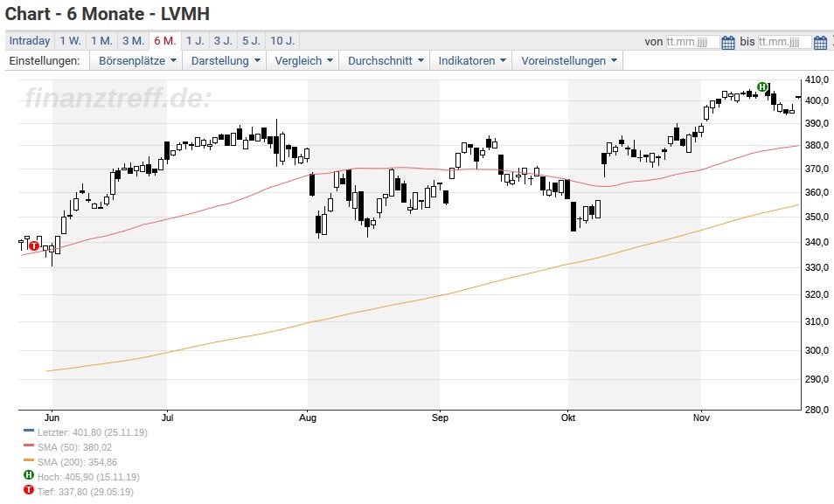The image size is (834, 504).
Task: Select the Intraday time range tab
Action: click(x=30, y=41)
